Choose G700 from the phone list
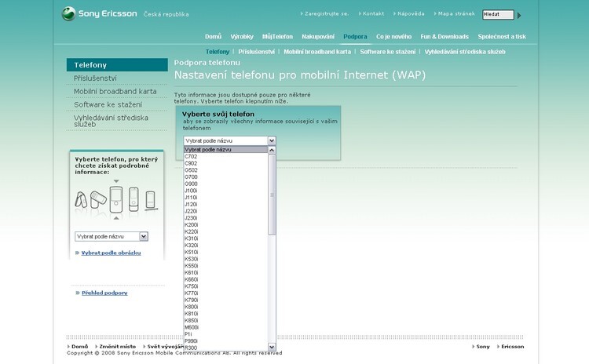Image resolution: width=589 pixels, height=364 pixels. [x=225, y=177]
